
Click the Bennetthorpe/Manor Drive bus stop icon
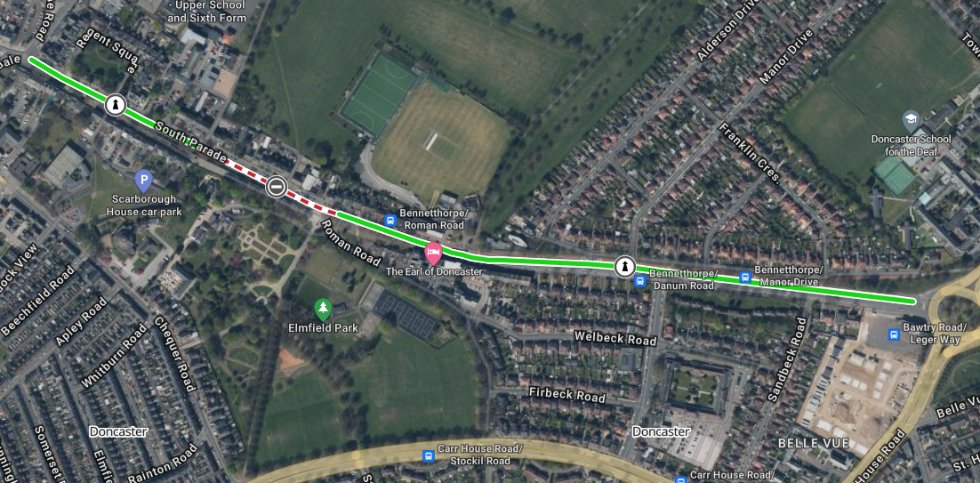(745, 277)
